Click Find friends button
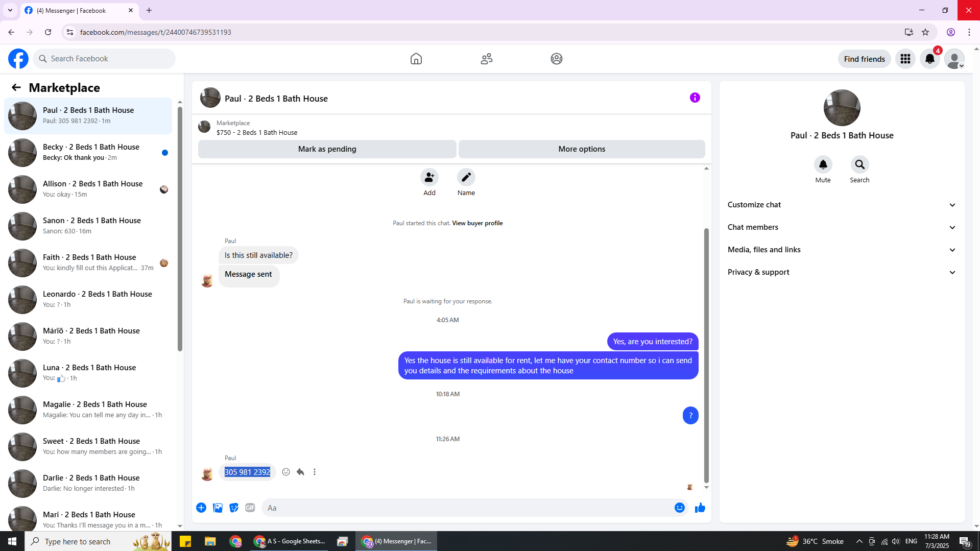The width and height of the screenshot is (980, 551). [864, 59]
